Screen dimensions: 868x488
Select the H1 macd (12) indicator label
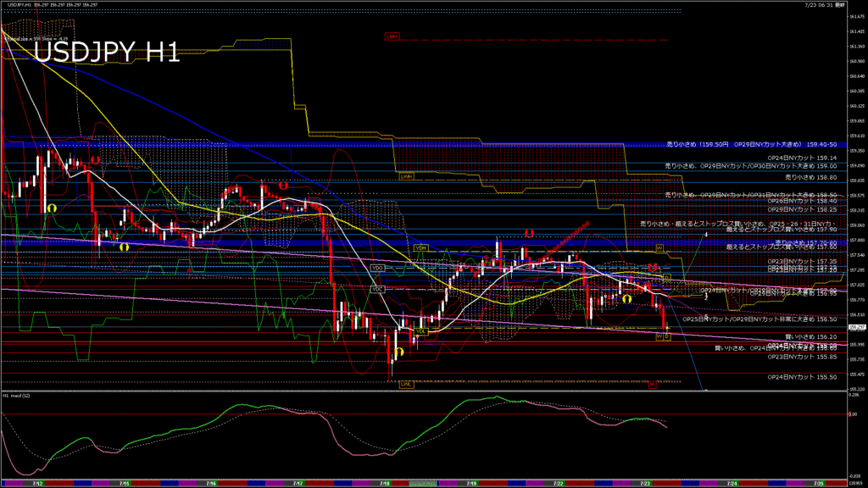(x=18, y=396)
